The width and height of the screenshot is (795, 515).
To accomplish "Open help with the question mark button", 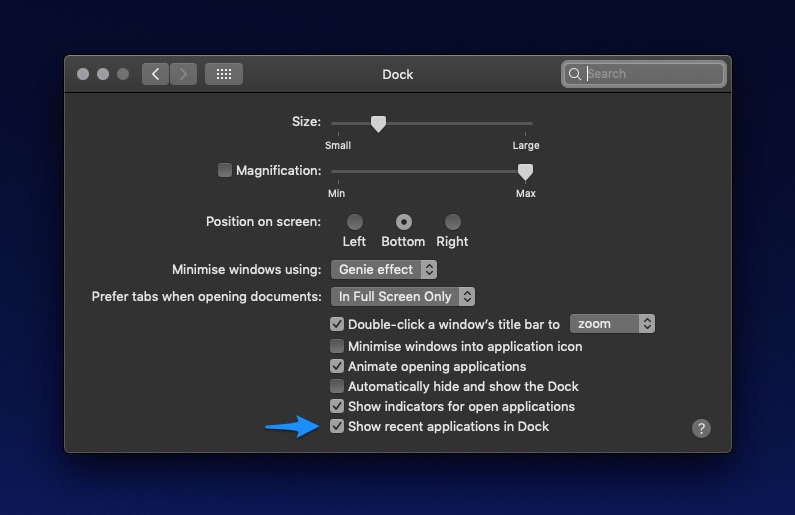I will [x=701, y=428].
